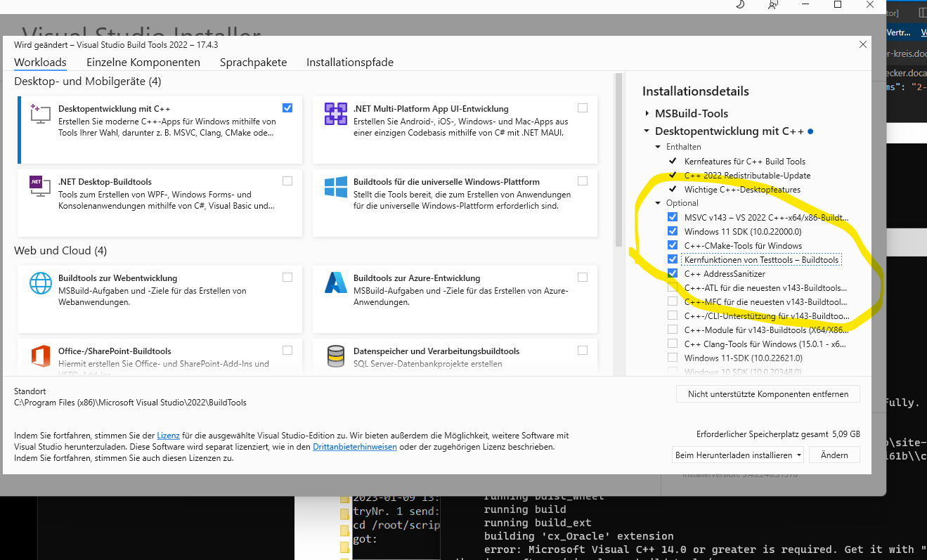Uncheck C++ AddressSanitizer component
Screen dimensions: 927x560
pyautogui.click(x=673, y=273)
